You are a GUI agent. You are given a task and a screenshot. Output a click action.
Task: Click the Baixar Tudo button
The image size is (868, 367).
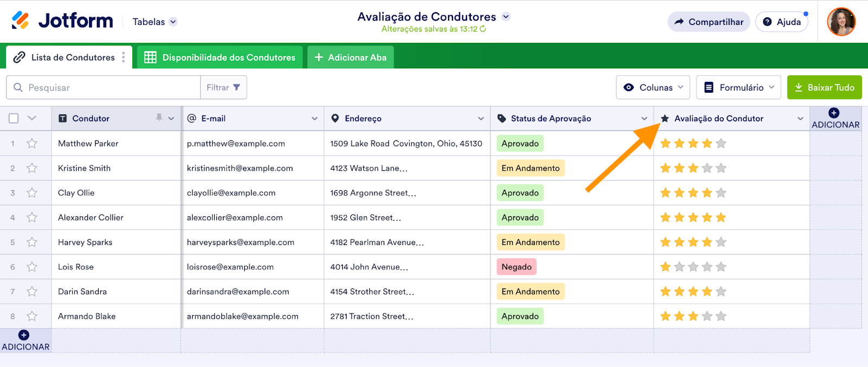click(824, 87)
